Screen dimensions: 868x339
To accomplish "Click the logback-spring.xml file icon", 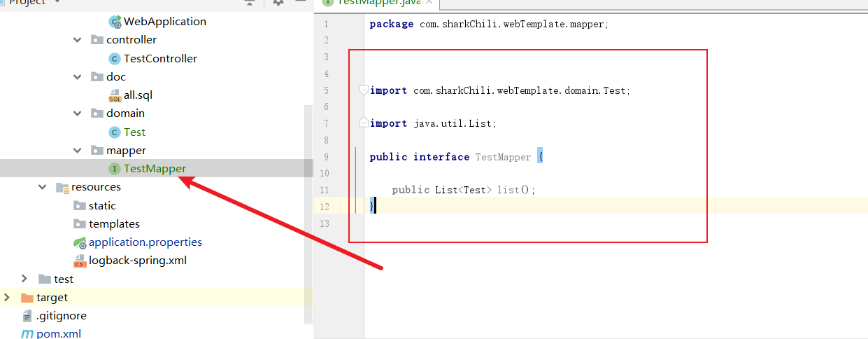I will (x=80, y=261).
